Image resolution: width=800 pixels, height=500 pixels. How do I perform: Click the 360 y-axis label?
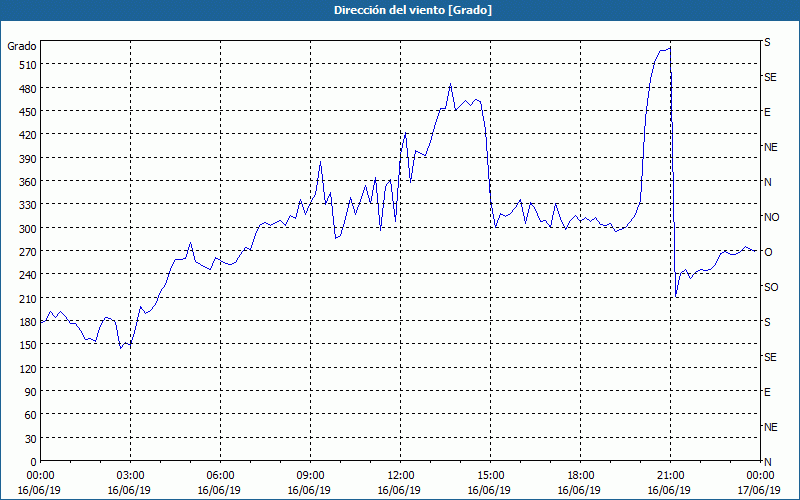28,182
